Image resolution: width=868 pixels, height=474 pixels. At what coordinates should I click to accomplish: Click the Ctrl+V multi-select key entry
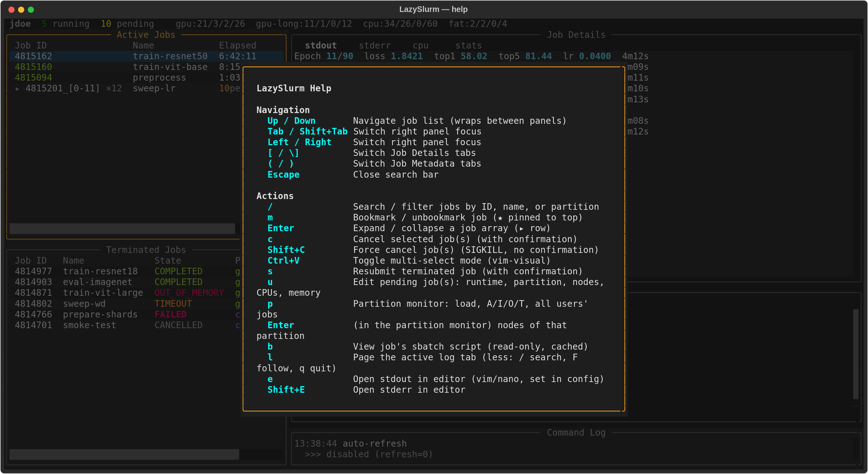[x=283, y=260]
